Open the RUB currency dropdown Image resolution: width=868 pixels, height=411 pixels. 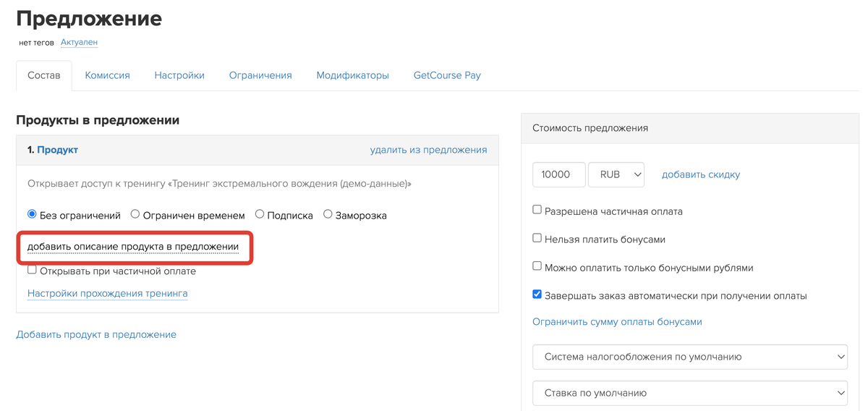click(616, 174)
